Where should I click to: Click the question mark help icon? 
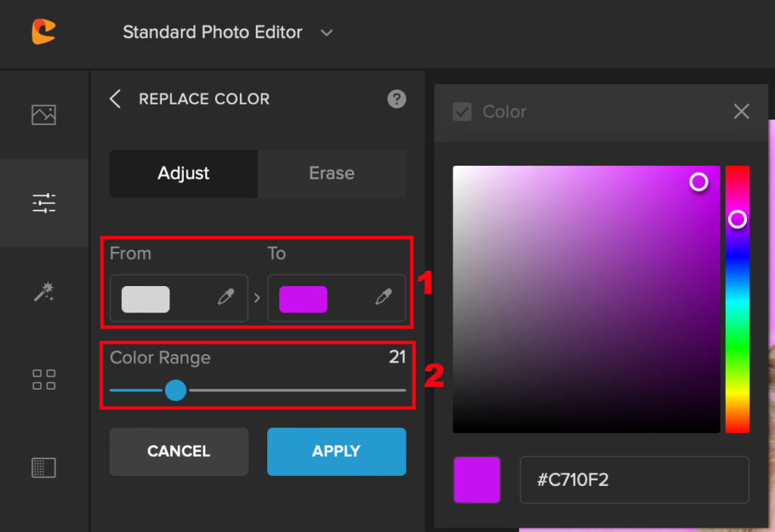point(397,99)
